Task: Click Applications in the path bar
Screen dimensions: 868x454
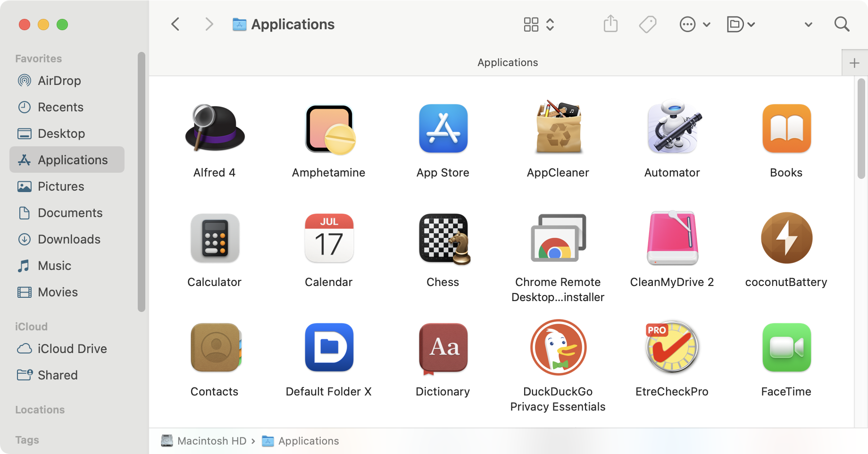Action: [x=300, y=441]
